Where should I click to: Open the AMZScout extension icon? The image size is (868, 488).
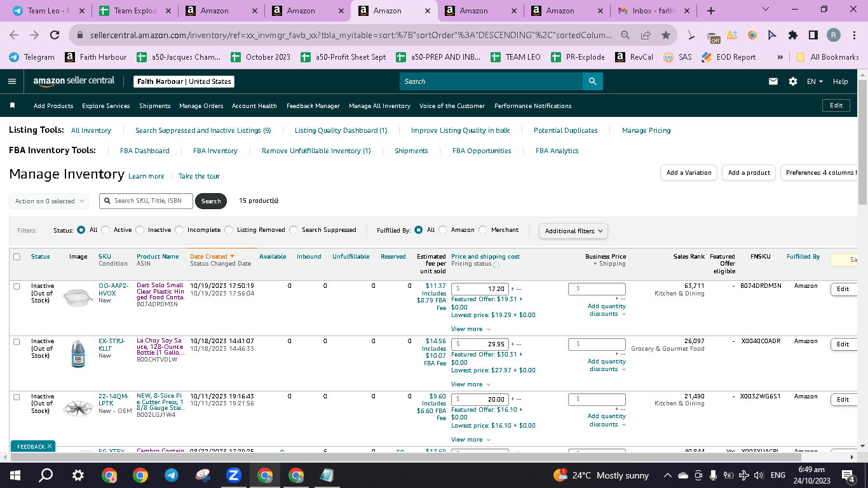click(x=732, y=36)
